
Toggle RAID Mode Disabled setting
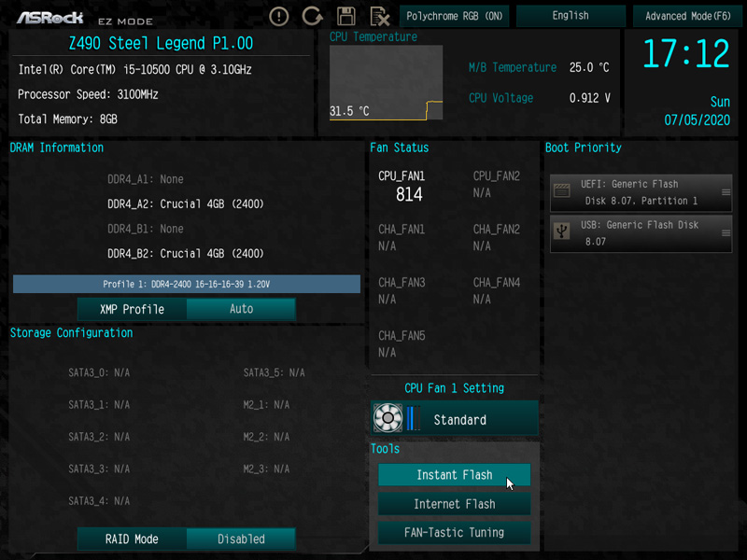241,539
